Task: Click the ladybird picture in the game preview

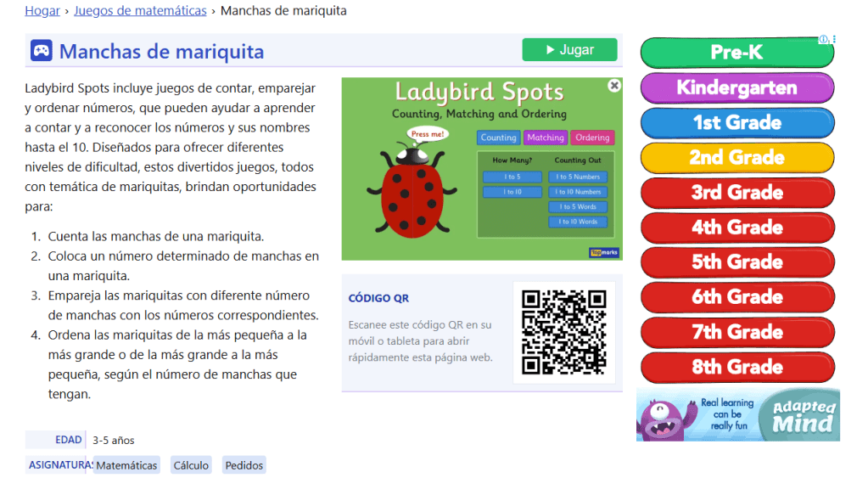Action: 415,192
